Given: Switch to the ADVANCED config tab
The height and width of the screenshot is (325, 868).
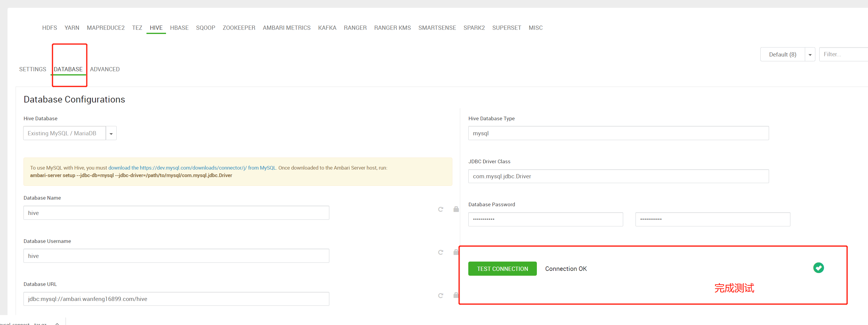Looking at the screenshot, I should point(105,69).
